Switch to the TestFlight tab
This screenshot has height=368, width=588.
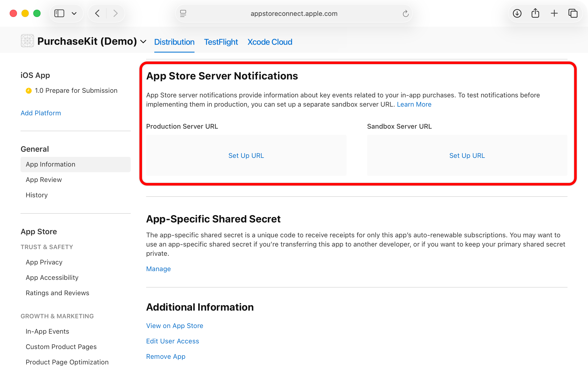click(221, 42)
